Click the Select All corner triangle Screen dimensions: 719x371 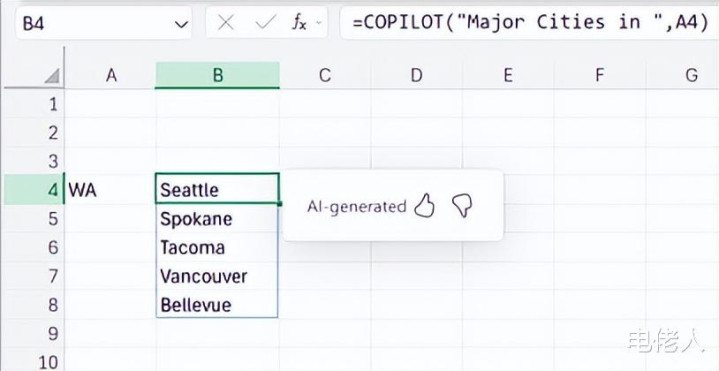[53, 76]
